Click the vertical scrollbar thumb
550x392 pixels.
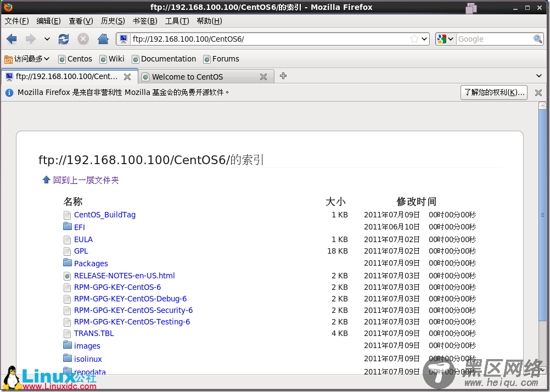(x=542, y=215)
